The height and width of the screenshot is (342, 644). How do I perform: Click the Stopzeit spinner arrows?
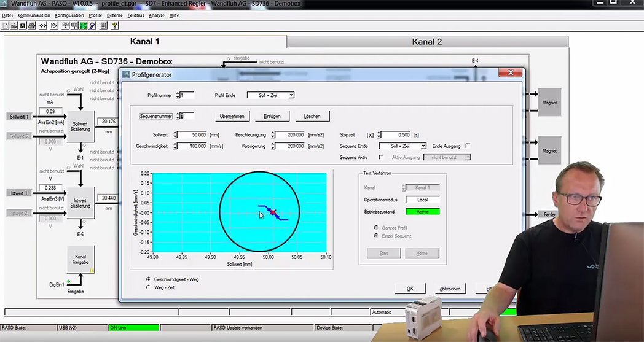click(379, 134)
